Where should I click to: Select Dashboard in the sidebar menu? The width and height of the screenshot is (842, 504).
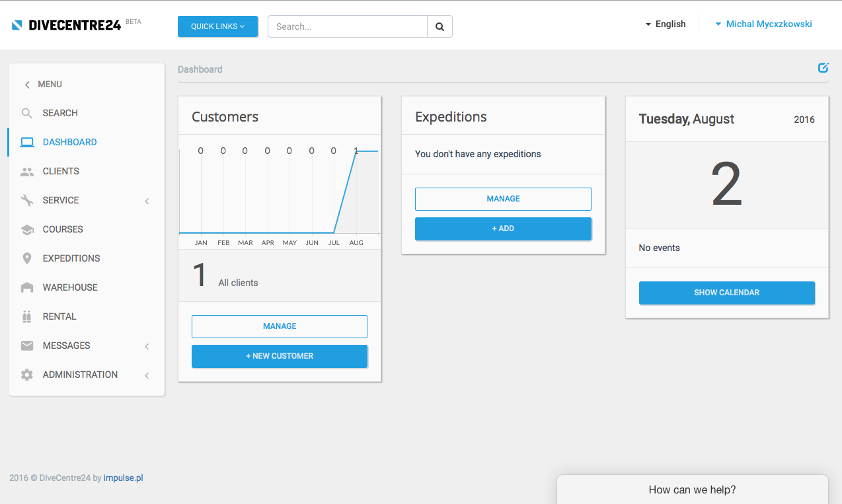tap(69, 142)
